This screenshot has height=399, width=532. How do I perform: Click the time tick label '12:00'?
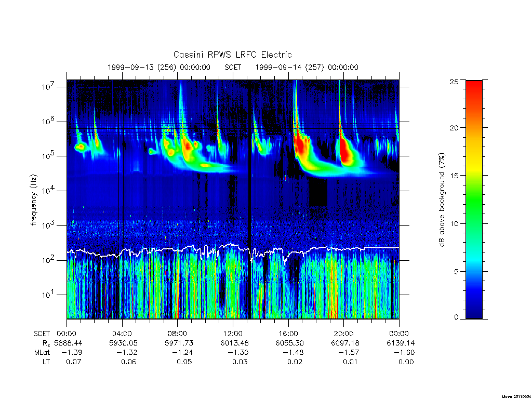(233, 334)
